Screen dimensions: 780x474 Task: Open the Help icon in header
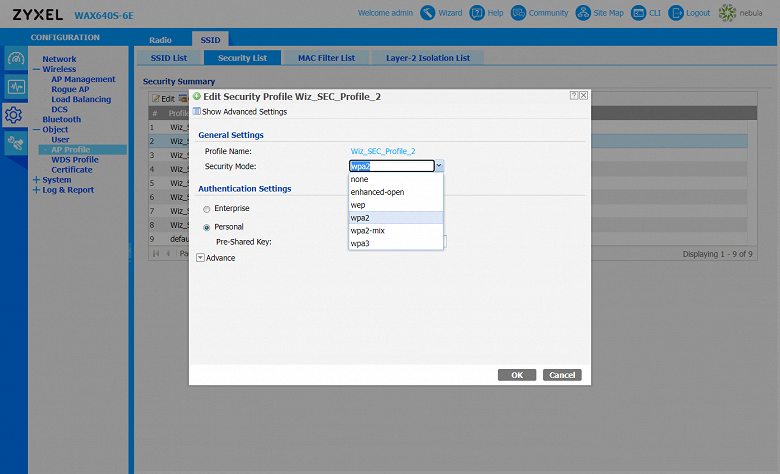click(x=477, y=13)
